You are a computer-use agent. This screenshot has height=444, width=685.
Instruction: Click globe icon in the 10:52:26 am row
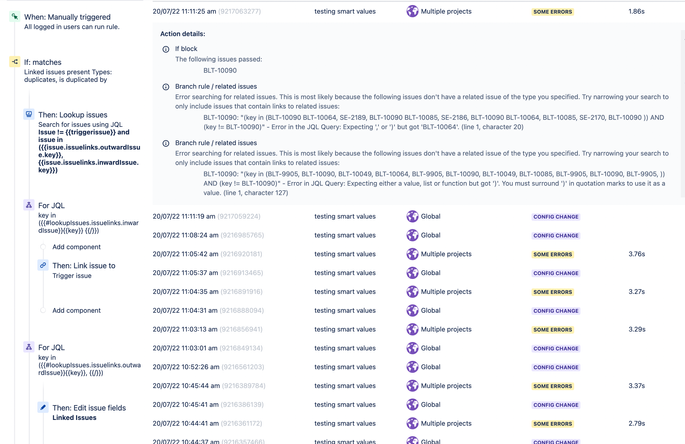click(412, 367)
